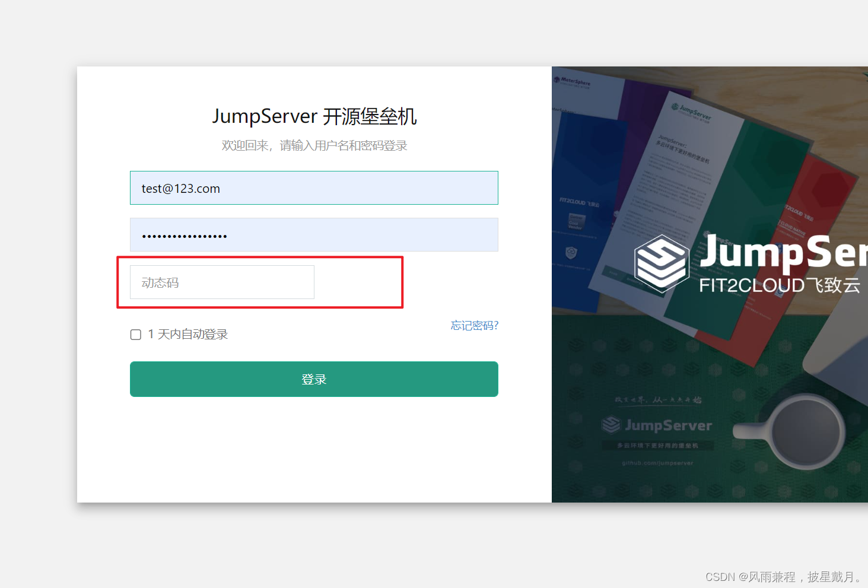Open the "忘记密码?" forgot password link
868x588 pixels.
click(473, 325)
